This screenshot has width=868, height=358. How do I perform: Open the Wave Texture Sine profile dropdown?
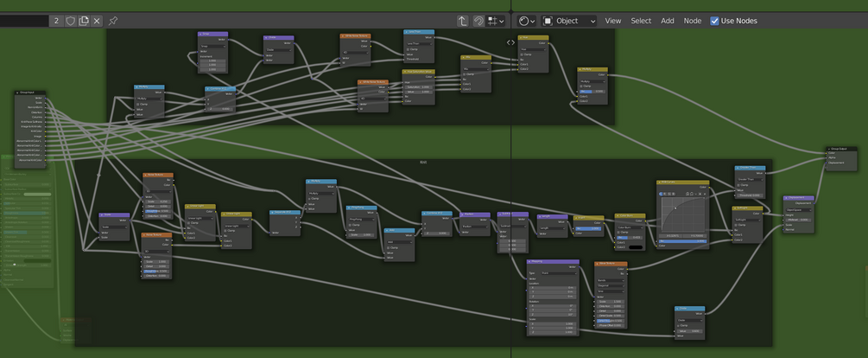pos(611,291)
